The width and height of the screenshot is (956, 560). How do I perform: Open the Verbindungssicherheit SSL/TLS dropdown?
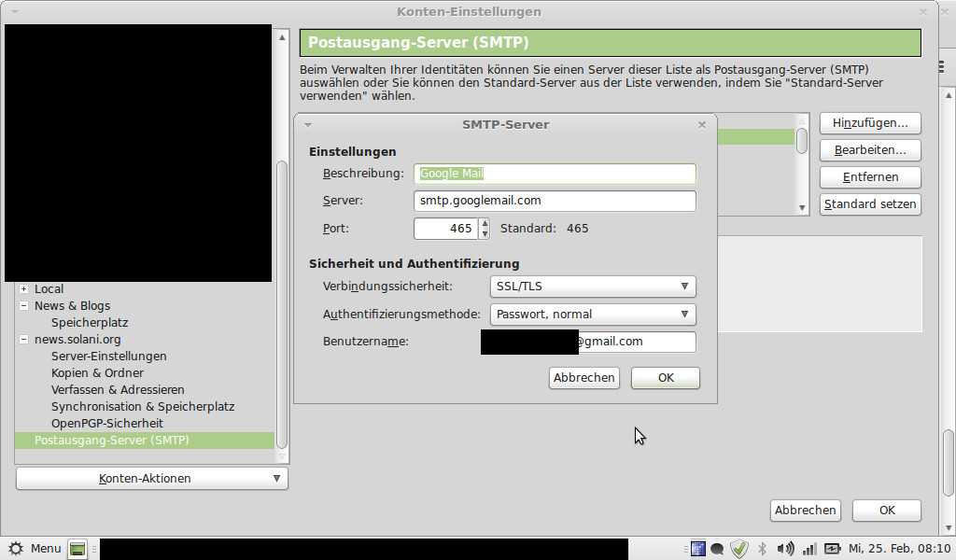pos(593,287)
